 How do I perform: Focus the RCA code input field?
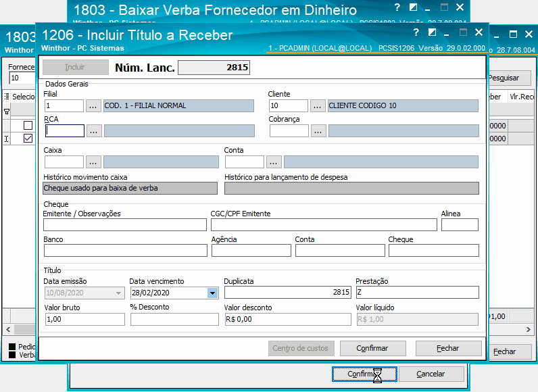point(64,130)
